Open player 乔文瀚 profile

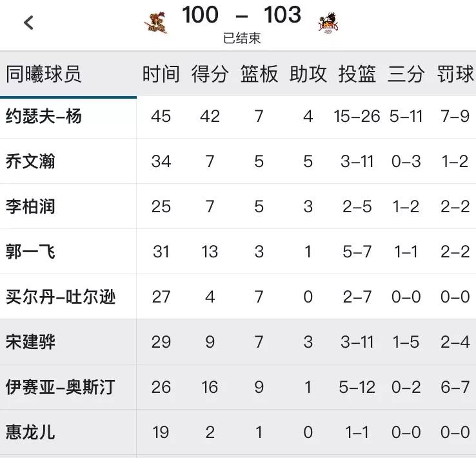pyautogui.click(x=30, y=161)
